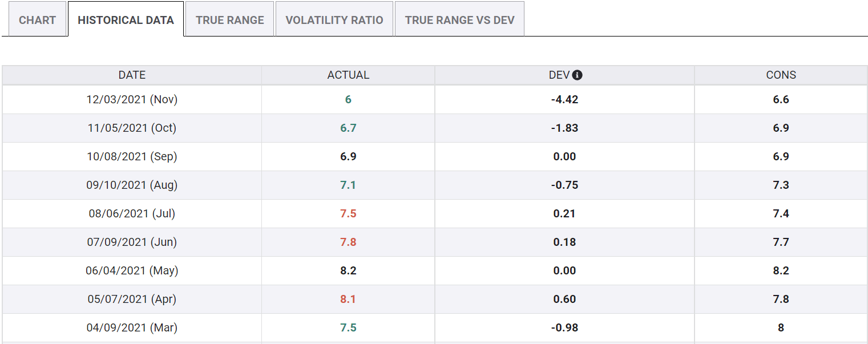This screenshot has height=344, width=868.
Task: Click the -0.98 deviation value
Action: coord(564,327)
